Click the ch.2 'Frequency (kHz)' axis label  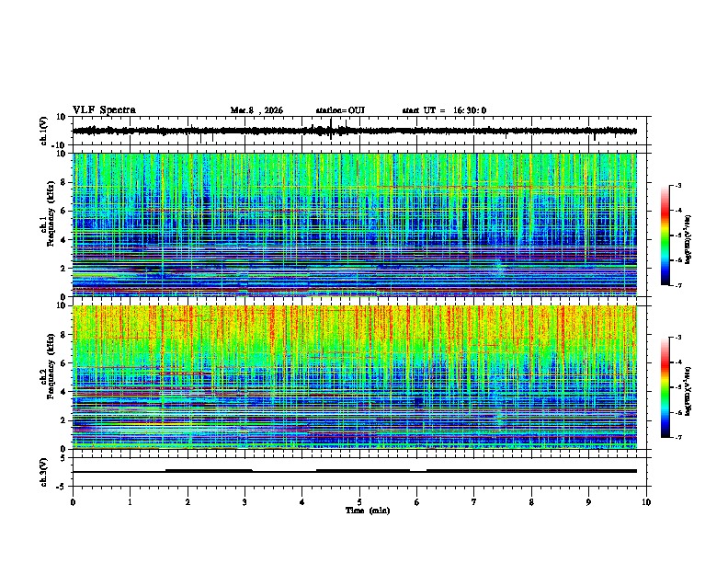(x=51, y=366)
